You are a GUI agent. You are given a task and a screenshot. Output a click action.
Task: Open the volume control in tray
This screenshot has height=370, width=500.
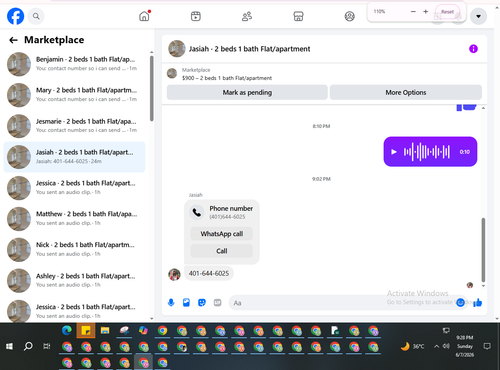(446, 346)
